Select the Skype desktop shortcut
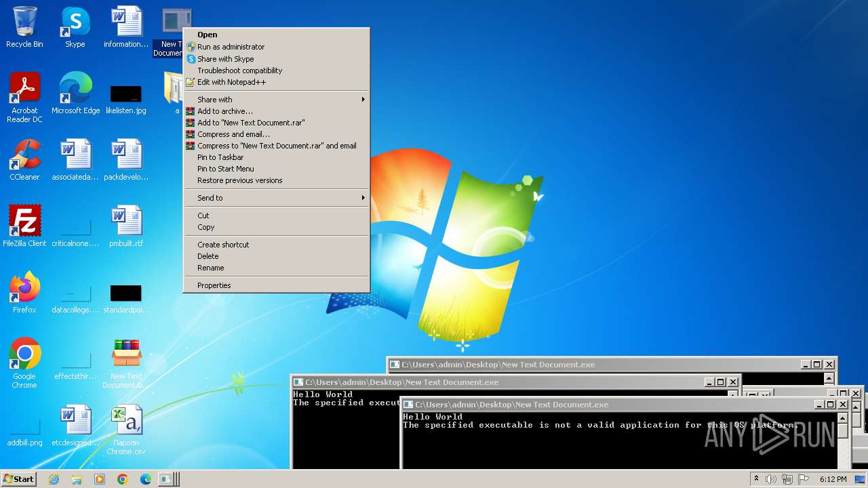The width and height of the screenshot is (868, 488). [x=75, y=27]
